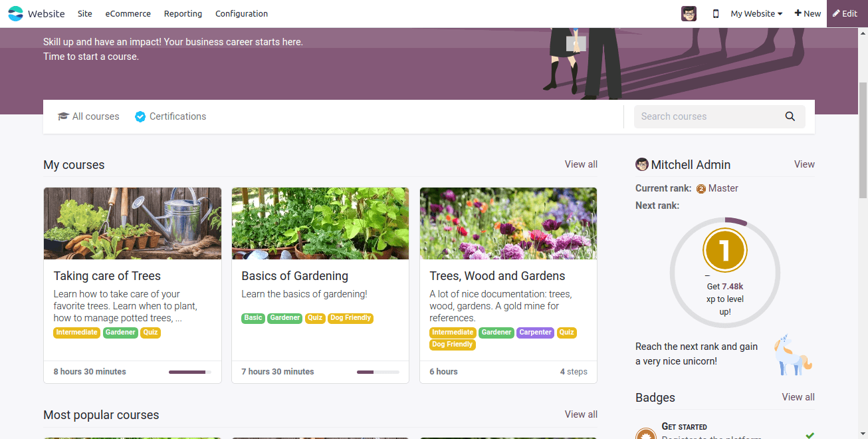The height and width of the screenshot is (439, 868).
Task: Open the Configuration menu
Action: pos(242,13)
